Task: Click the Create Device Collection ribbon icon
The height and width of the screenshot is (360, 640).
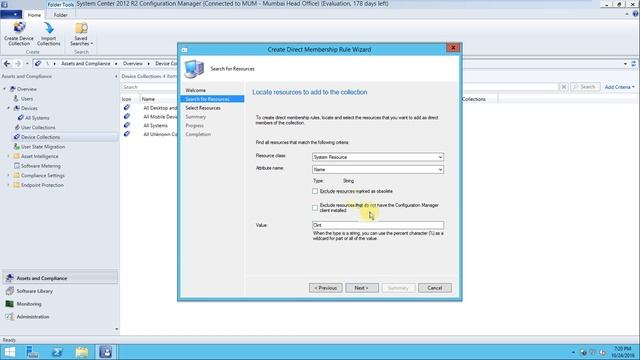Action: click(x=19, y=33)
